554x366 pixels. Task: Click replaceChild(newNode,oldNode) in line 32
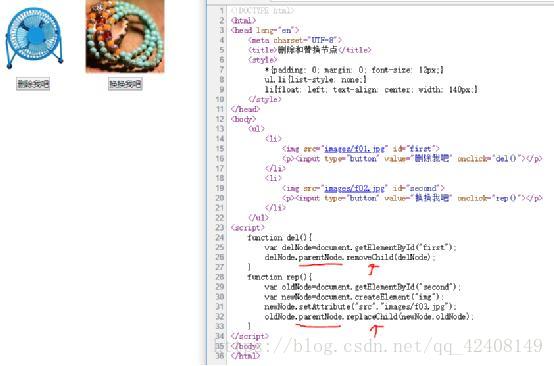(408, 317)
